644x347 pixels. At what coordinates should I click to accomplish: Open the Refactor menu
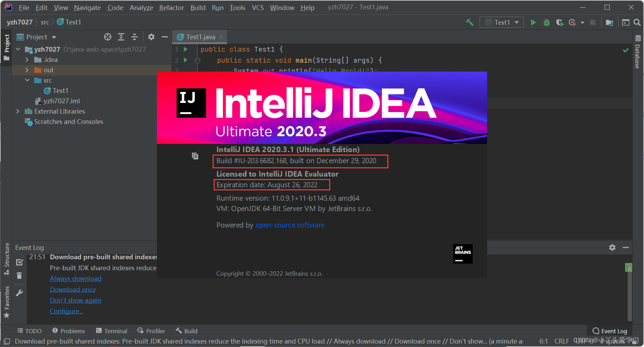click(171, 8)
